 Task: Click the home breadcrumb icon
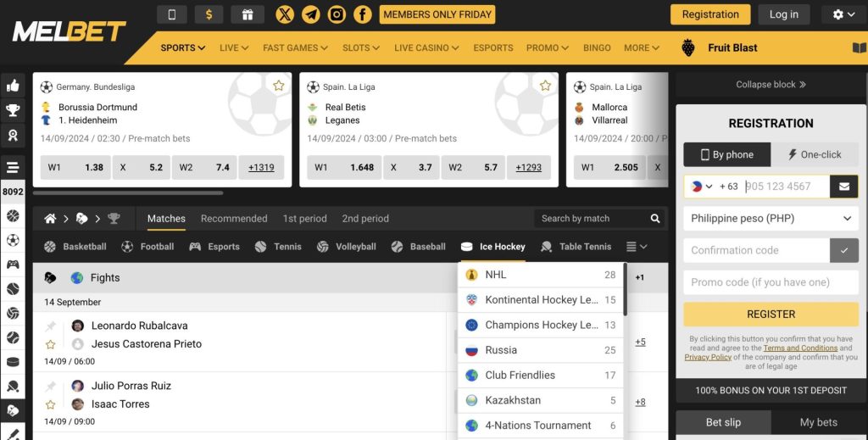pyautogui.click(x=50, y=219)
